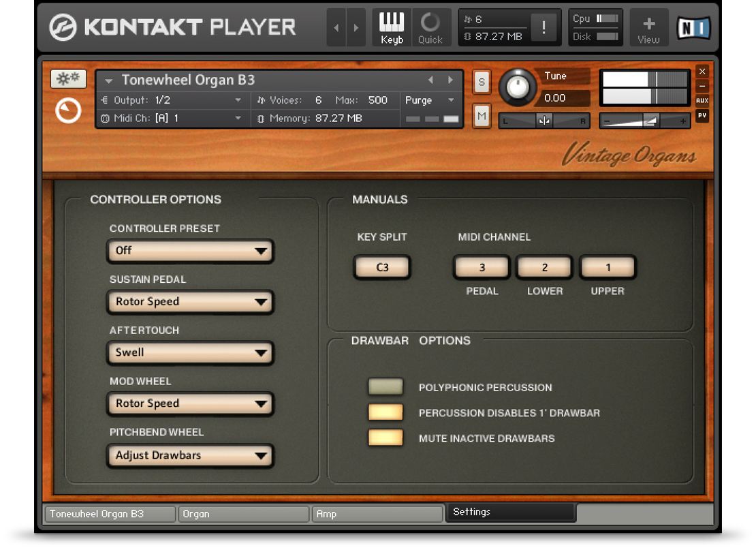Viewport: 756px width, 550px height.
Task: Go to next instrument with header right arrow
Action: tap(356, 27)
